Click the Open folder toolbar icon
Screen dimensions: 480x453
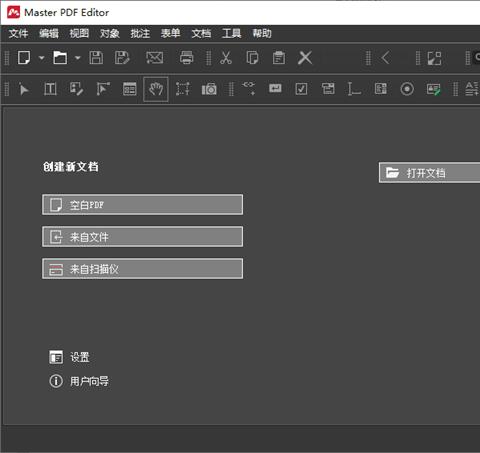pyautogui.click(x=60, y=58)
